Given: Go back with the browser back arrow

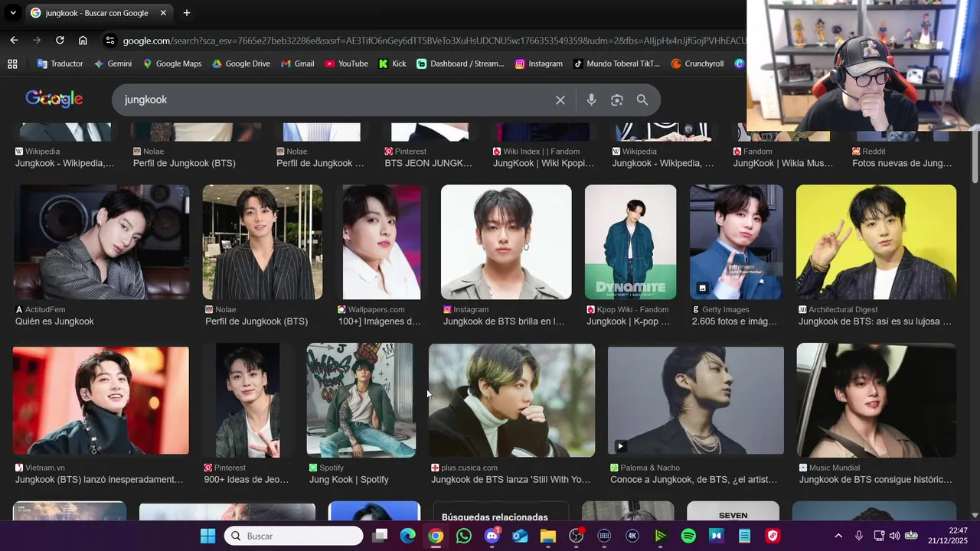Looking at the screenshot, I should click(14, 41).
